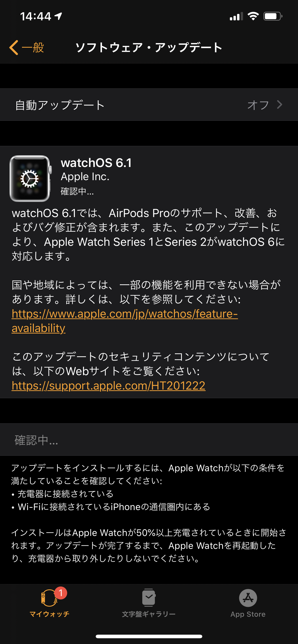Viewport: 298px width, 644px height.
Task: Tap the home indicator bar
Action: [x=149, y=636]
